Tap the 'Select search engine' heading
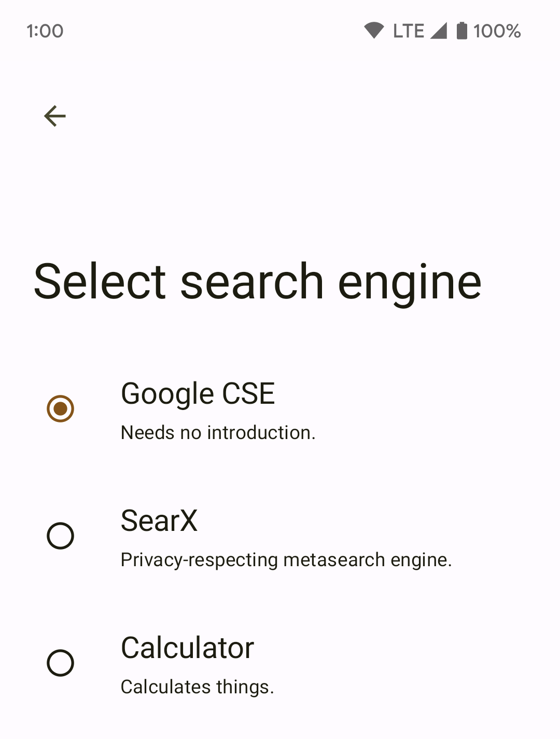The height and width of the screenshot is (739, 560). click(258, 281)
